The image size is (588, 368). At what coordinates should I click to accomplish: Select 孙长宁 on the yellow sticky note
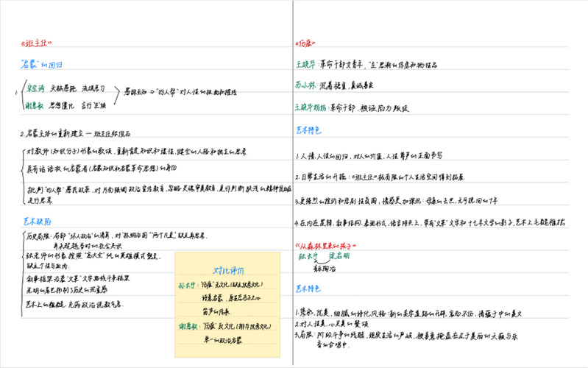(188, 283)
